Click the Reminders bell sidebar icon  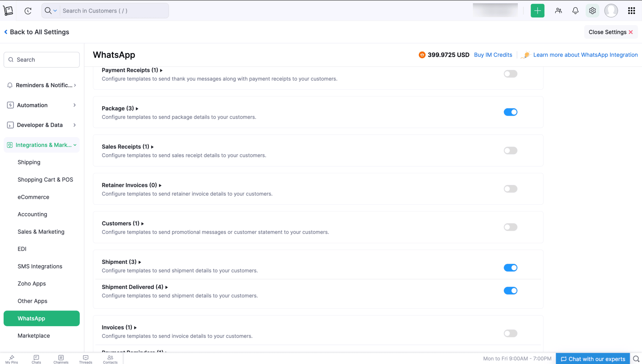10,85
